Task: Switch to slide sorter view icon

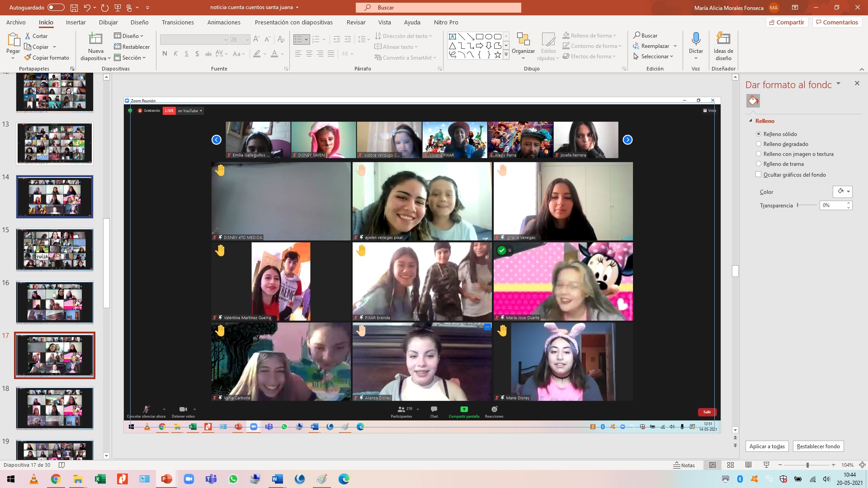Action: pyautogui.click(x=730, y=465)
